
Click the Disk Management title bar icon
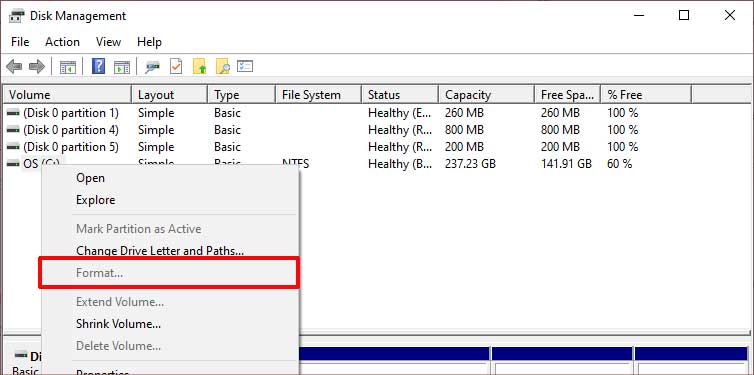click(17, 16)
